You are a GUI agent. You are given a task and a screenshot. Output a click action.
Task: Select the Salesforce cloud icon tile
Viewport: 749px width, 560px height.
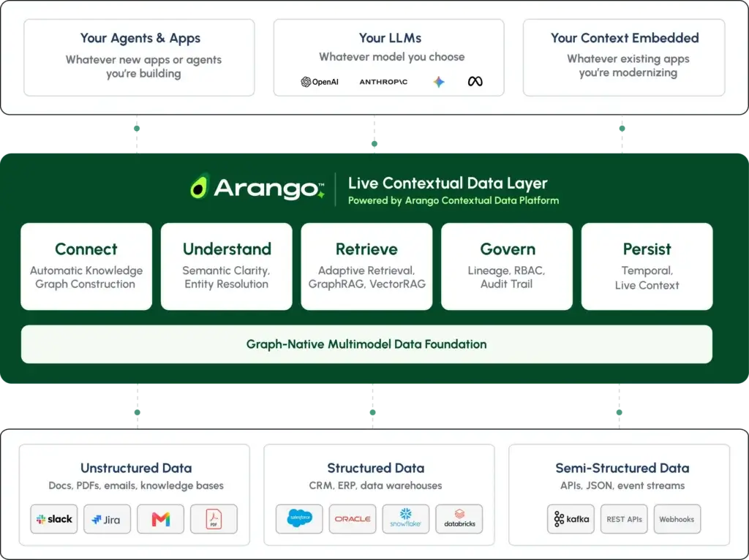(299, 519)
